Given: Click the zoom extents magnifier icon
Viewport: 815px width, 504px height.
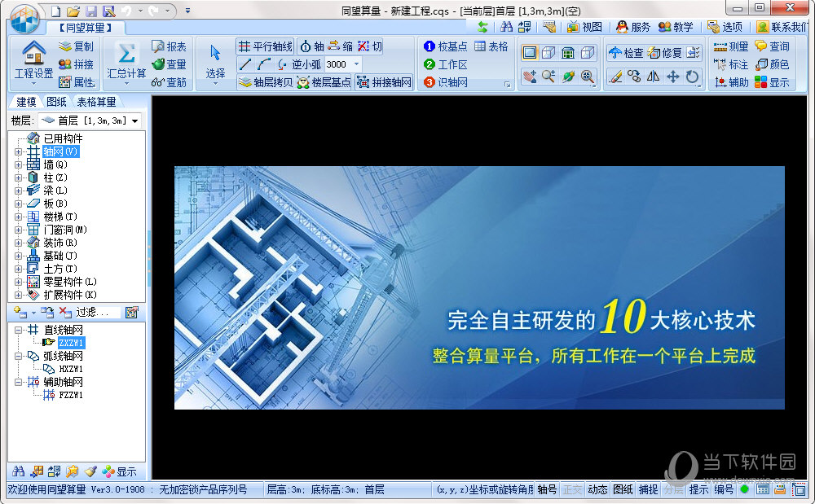Looking at the screenshot, I should point(588,77).
